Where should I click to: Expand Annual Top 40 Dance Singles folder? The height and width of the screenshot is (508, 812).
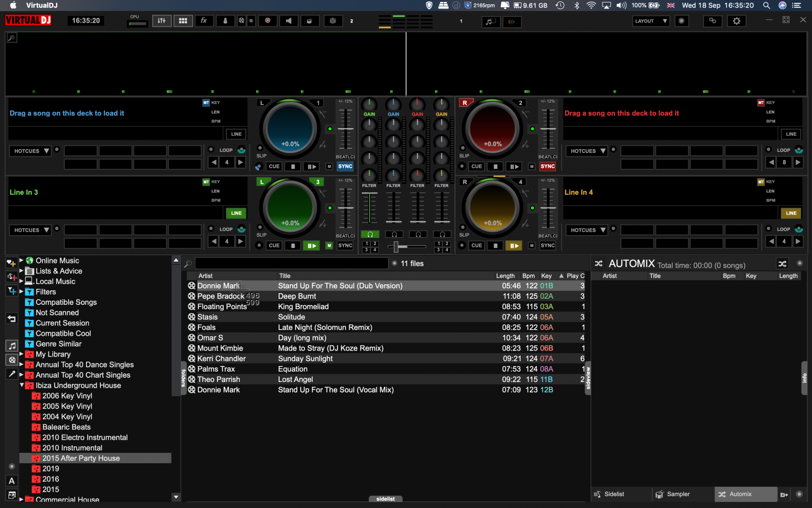[x=21, y=364]
